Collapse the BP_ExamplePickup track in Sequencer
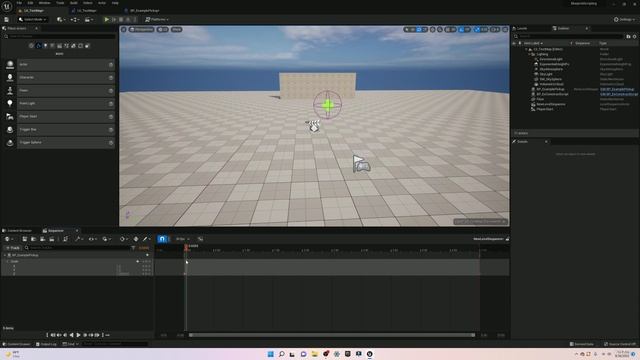 coord(5,255)
